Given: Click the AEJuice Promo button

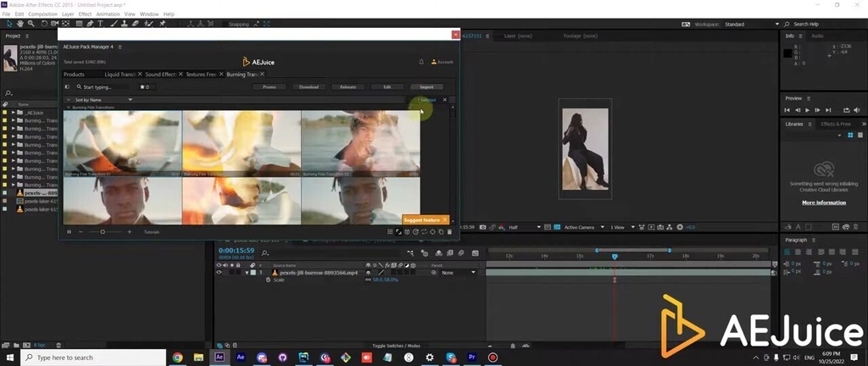Looking at the screenshot, I should [270, 86].
